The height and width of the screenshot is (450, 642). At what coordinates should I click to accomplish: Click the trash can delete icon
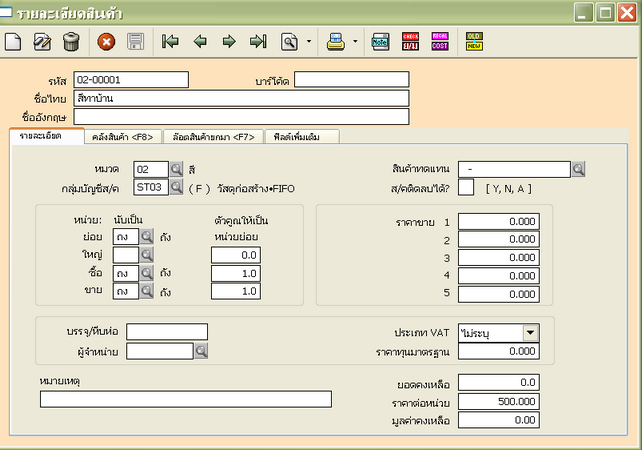point(71,42)
